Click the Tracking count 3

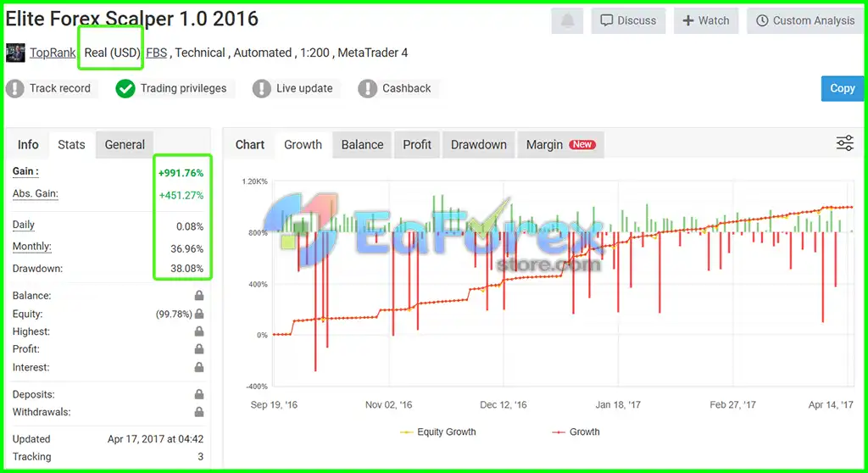[200, 457]
